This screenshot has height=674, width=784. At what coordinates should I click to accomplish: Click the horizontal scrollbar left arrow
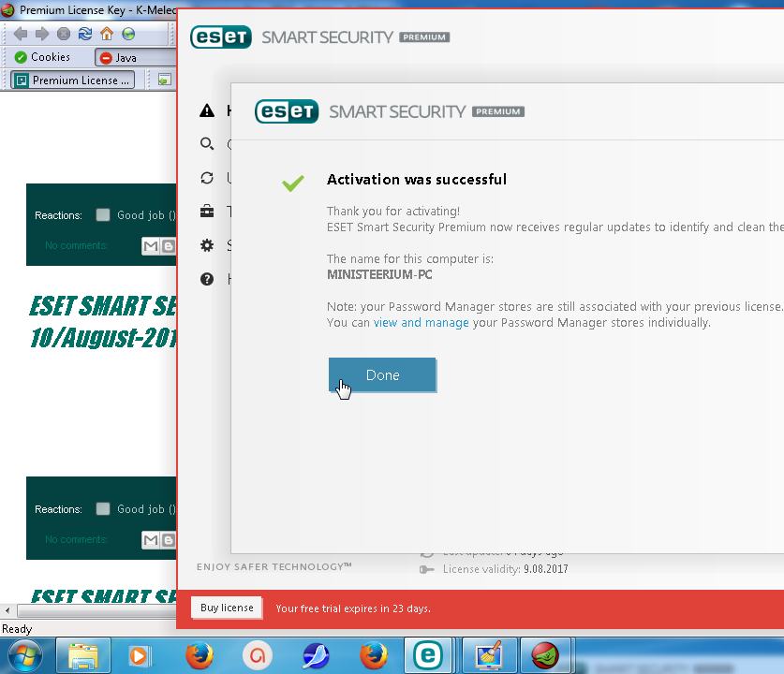(7, 610)
